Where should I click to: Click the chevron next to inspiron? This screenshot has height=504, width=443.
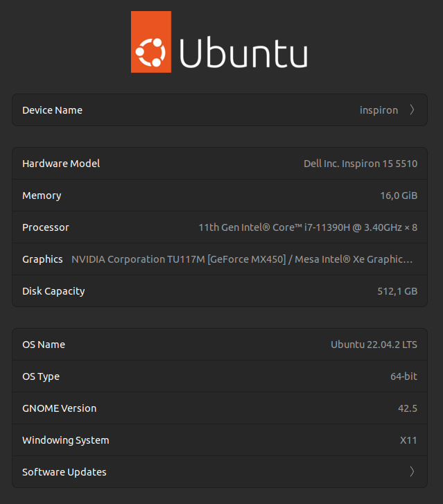pos(412,110)
